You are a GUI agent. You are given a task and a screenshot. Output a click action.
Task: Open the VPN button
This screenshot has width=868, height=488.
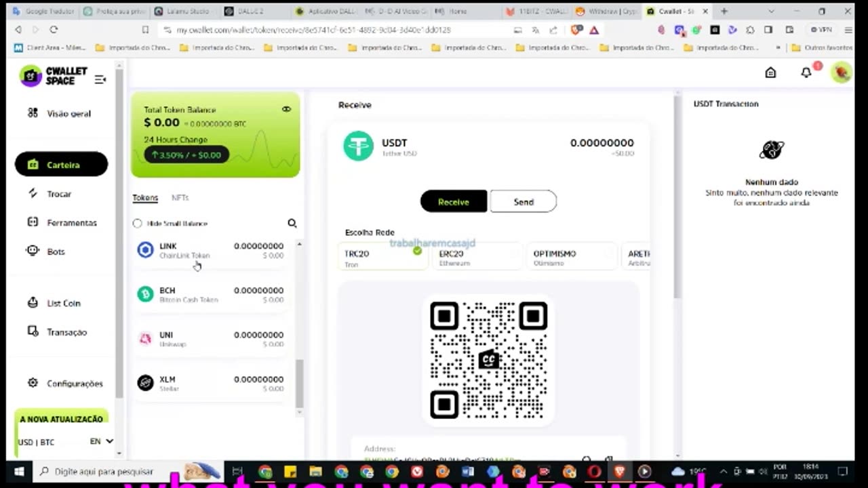click(821, 30)
